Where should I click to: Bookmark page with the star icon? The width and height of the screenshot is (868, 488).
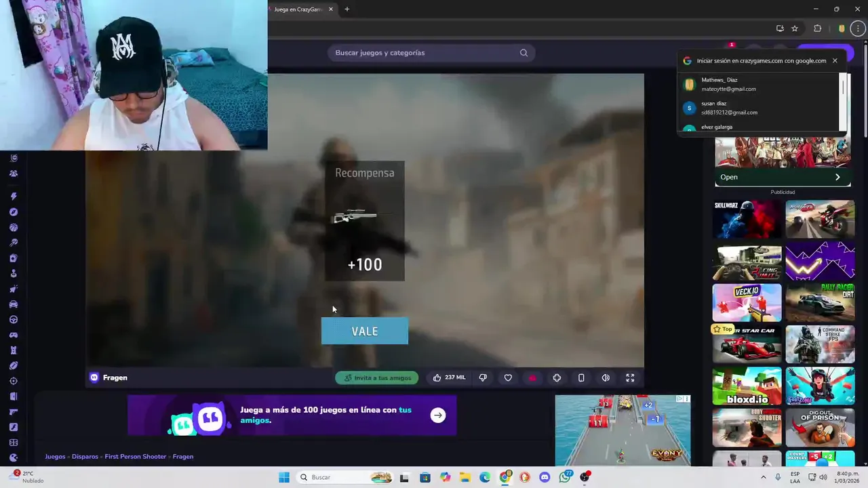point(795,28)
